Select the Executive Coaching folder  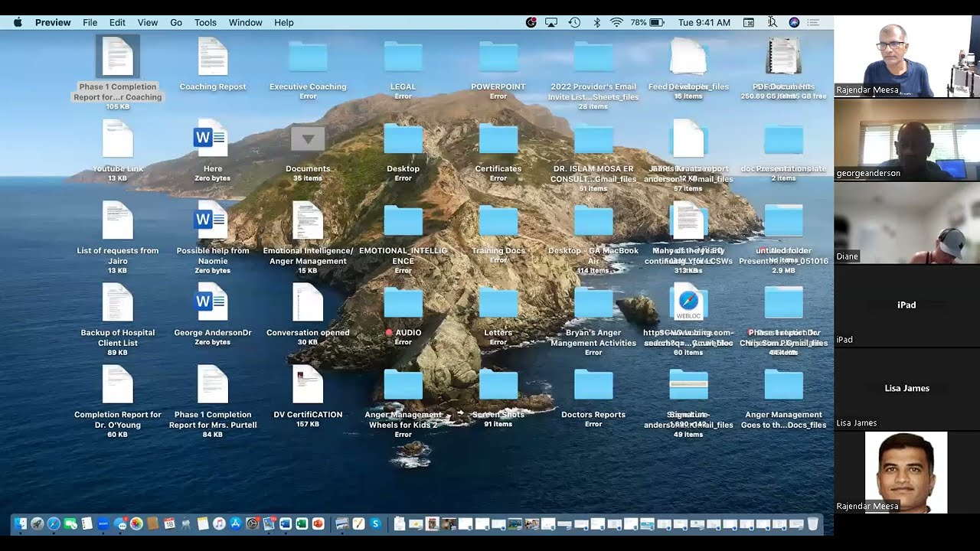coord(308,58)
